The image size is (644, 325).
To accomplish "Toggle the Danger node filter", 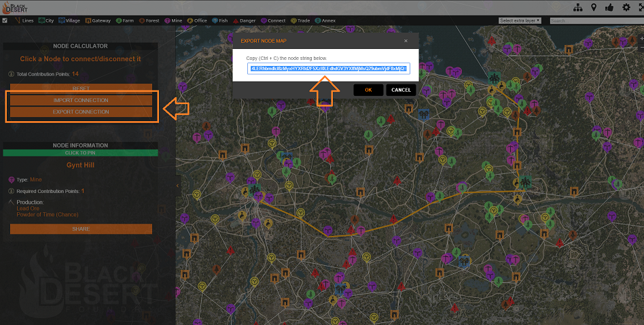I will pyautogui.click(x=245, y=20).
